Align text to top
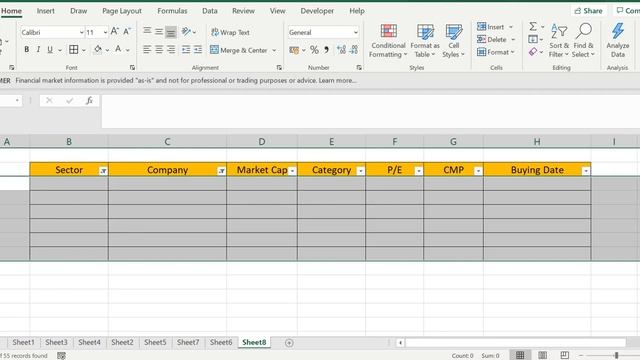 pos(147,31)
